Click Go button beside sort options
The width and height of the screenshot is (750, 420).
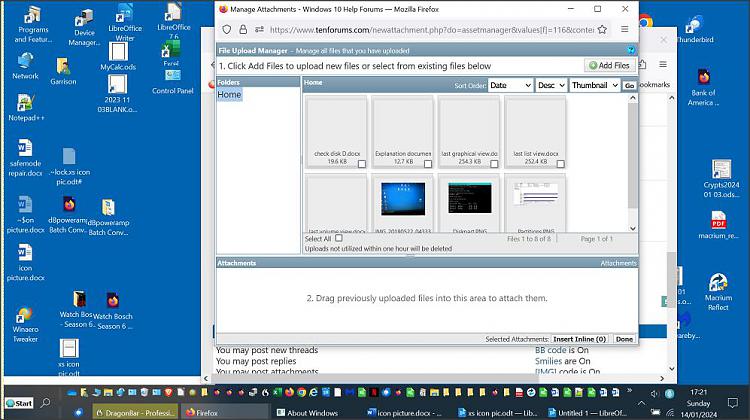[629, 85]
